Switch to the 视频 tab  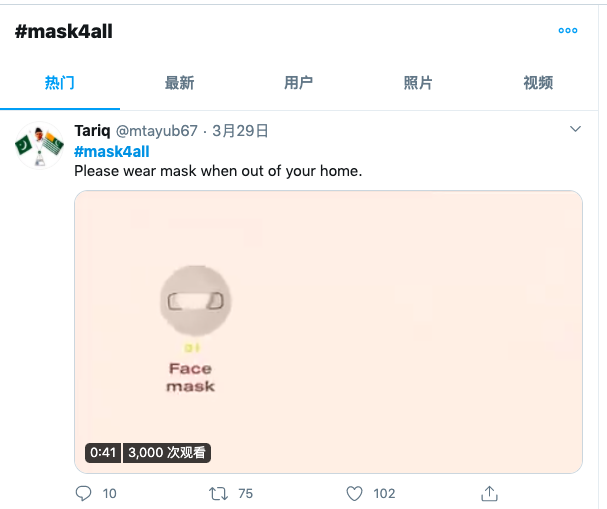(538, 83)
